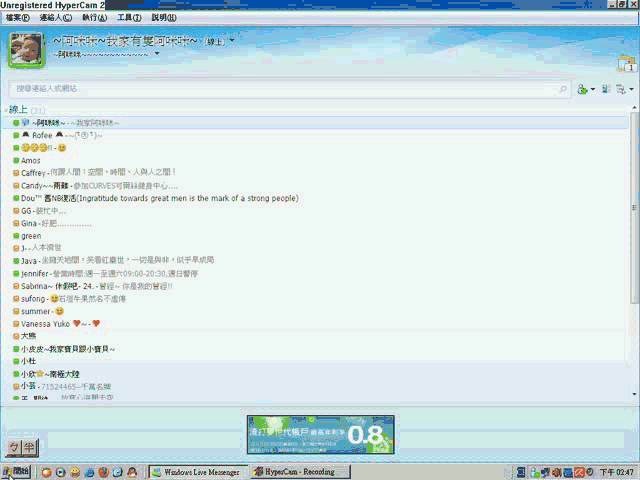Click the away icon beside Vanessa Yuko

click(16, 324)
